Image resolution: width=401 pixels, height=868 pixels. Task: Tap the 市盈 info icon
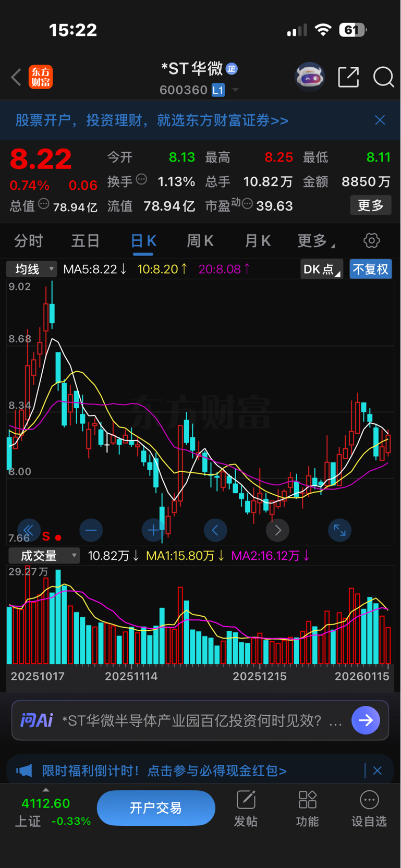(x=247, y=204)
